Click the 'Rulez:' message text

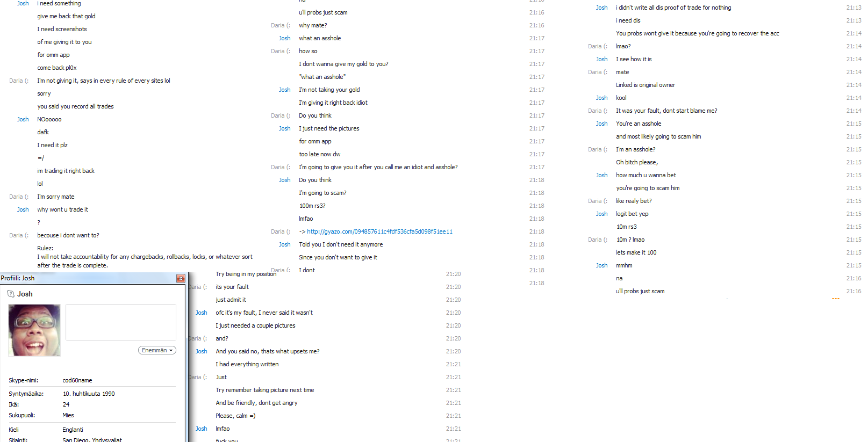pyautogui.click(x=45, y=248)
